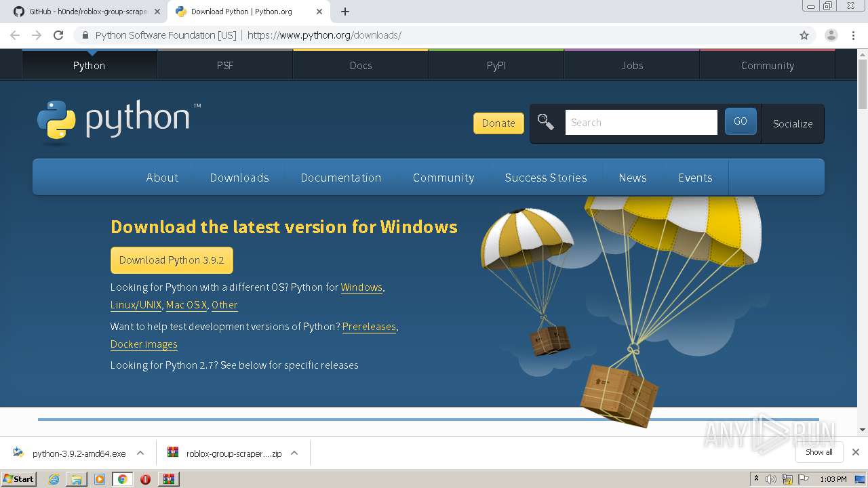This screenshot has height=488, width=868.
Task: Open the Community navigation menu
Action: (443, 178)
